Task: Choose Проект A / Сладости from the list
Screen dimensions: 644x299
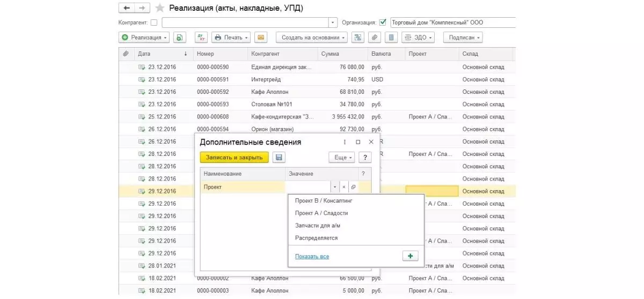Action: pos(321,213)
